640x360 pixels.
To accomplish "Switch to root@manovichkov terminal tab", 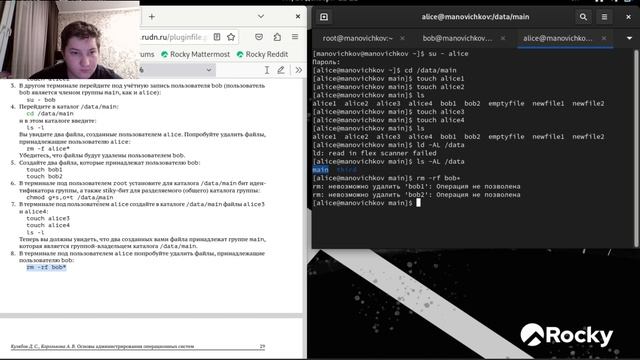I will 357,38.
